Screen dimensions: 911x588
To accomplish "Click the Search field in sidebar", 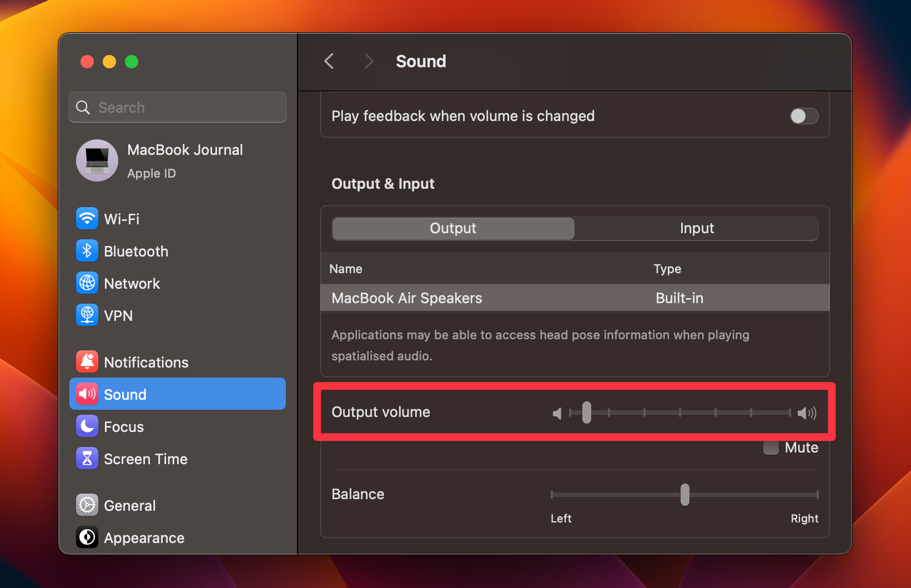I will [177, 107].
